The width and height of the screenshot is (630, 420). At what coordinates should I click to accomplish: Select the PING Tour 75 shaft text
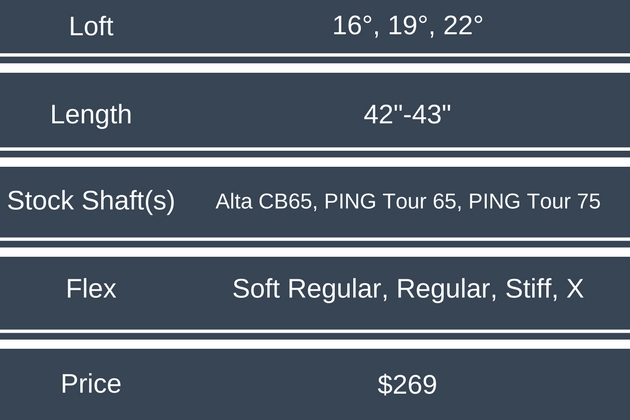click(x=535, y=202)
